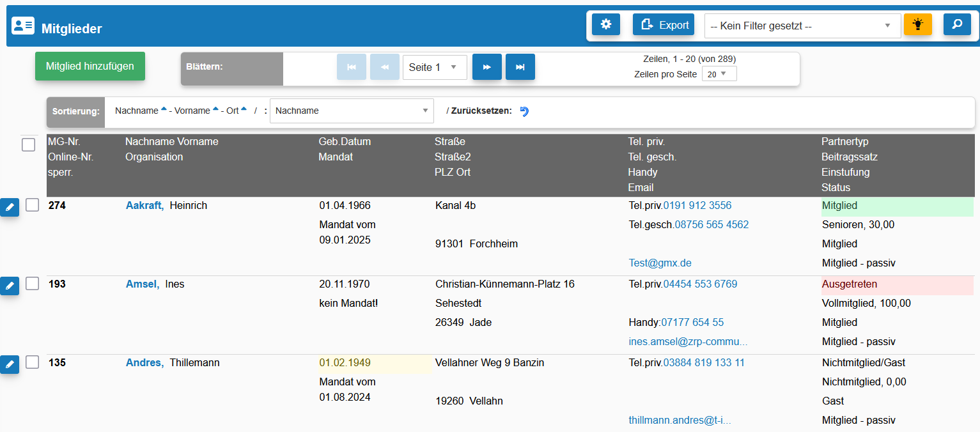The height and width of the screenshot is (432, 980).
Task: Open the member link 'Aakraft,'
Action: [145, 205]
